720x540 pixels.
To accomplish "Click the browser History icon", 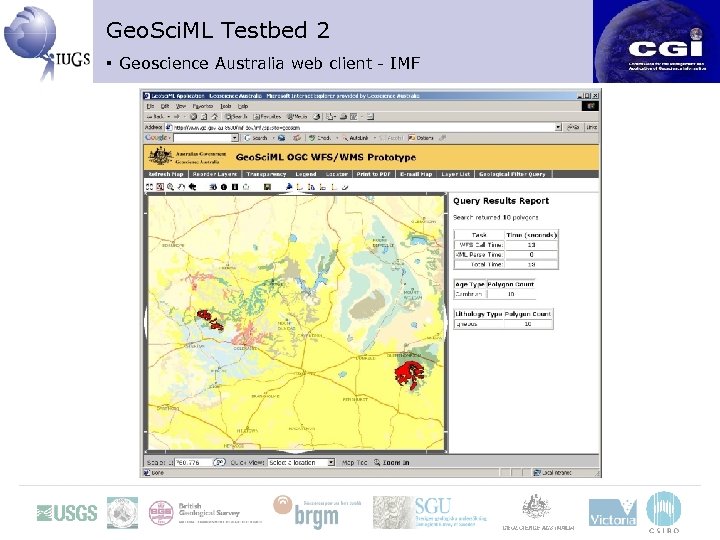I will [x=317, y=117].
